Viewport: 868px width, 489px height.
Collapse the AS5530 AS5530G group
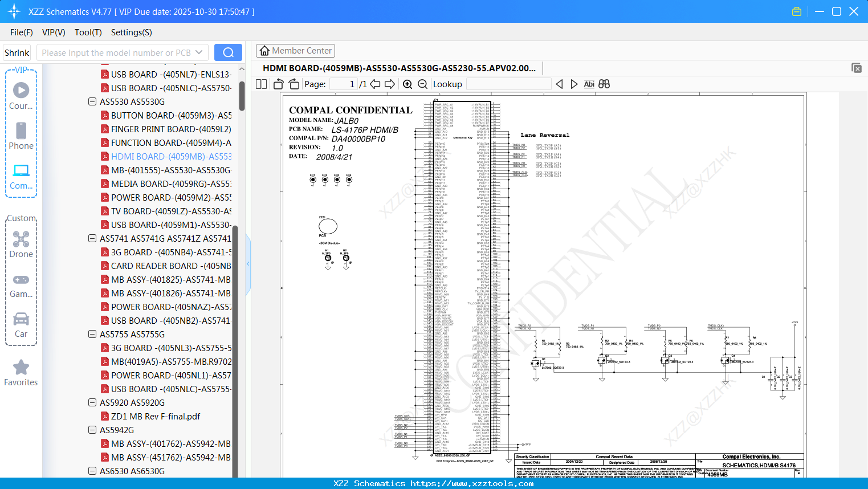point(92,101)
